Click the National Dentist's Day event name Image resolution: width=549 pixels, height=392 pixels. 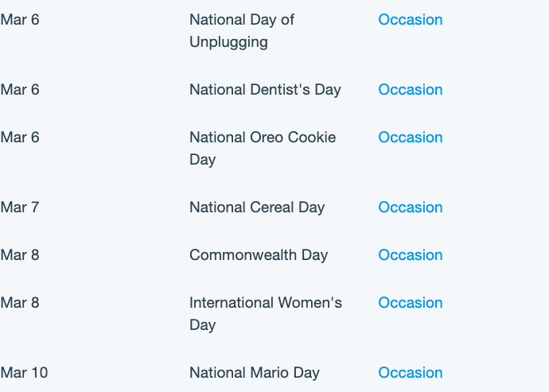(265, 90)
